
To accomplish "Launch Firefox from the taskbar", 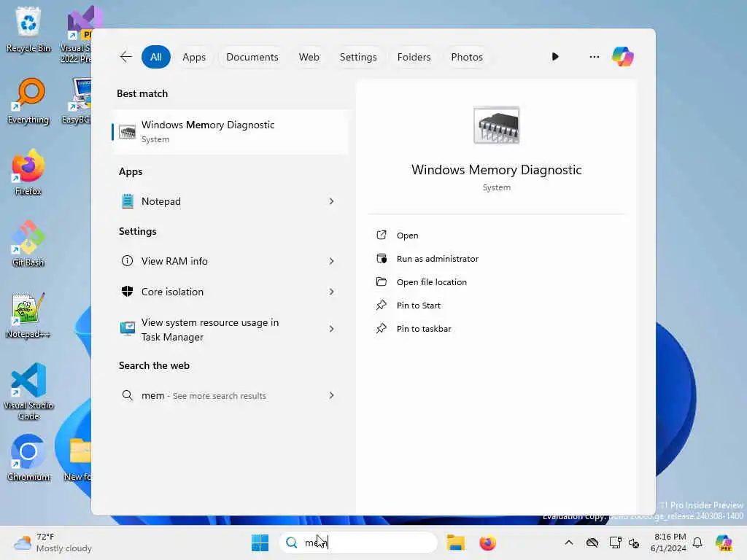I will (487, 542).
